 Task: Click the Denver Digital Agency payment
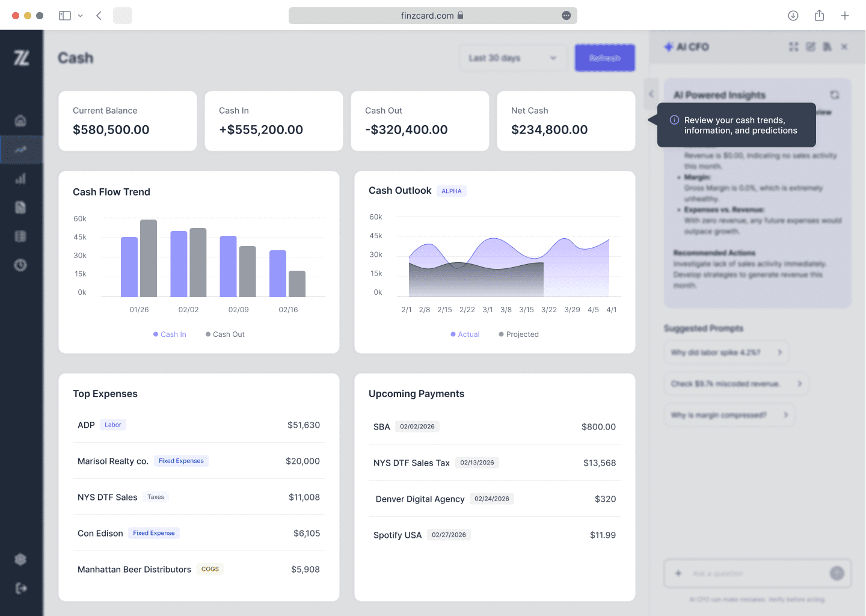point(495,499)
